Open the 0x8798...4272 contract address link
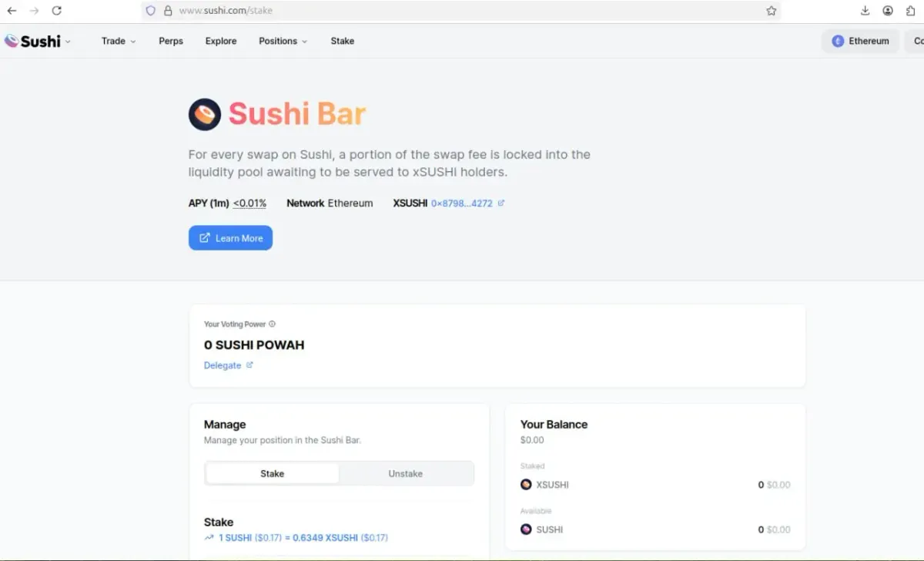This screenshot has width=924, height=561. (462, 203)
